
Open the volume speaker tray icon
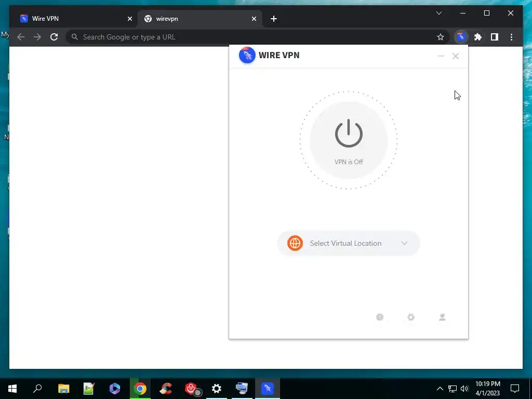pos(464,389)
